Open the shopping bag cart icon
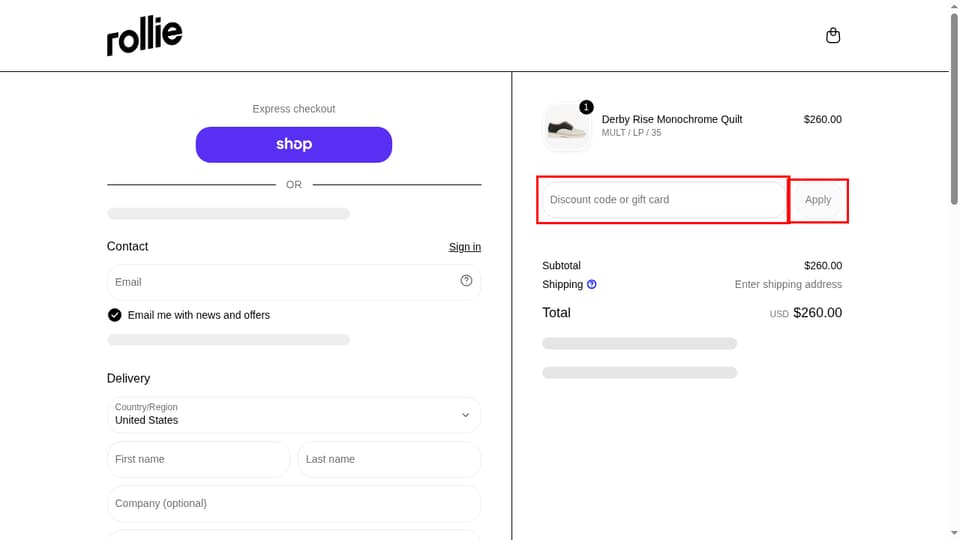Viewport: 960px width, 540px height. (x=833, y=36)
